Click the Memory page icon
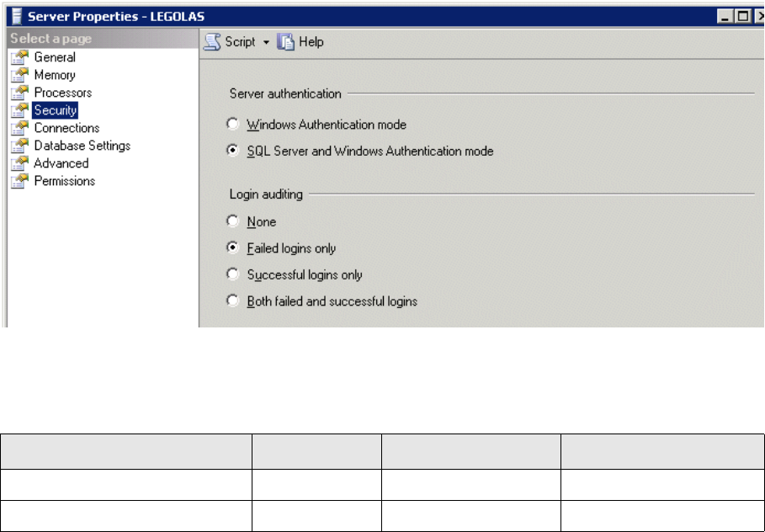 19,75
